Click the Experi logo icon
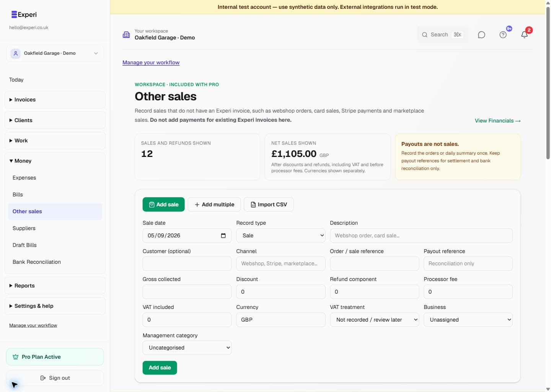Viewport: 551px width, 392px height. point(14,15)
